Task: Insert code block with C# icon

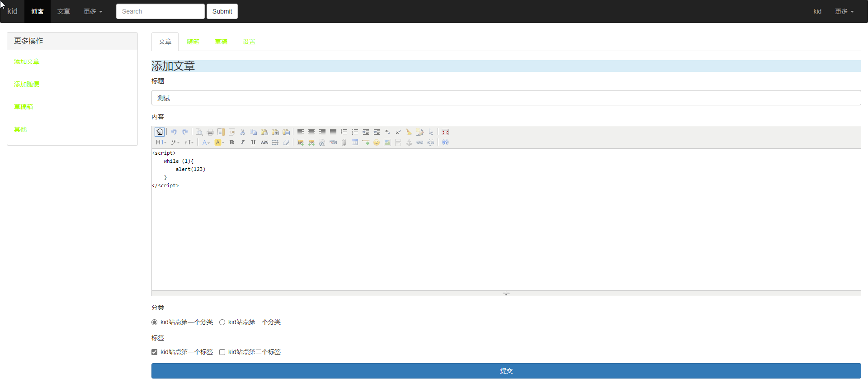Action: (232, 132)
